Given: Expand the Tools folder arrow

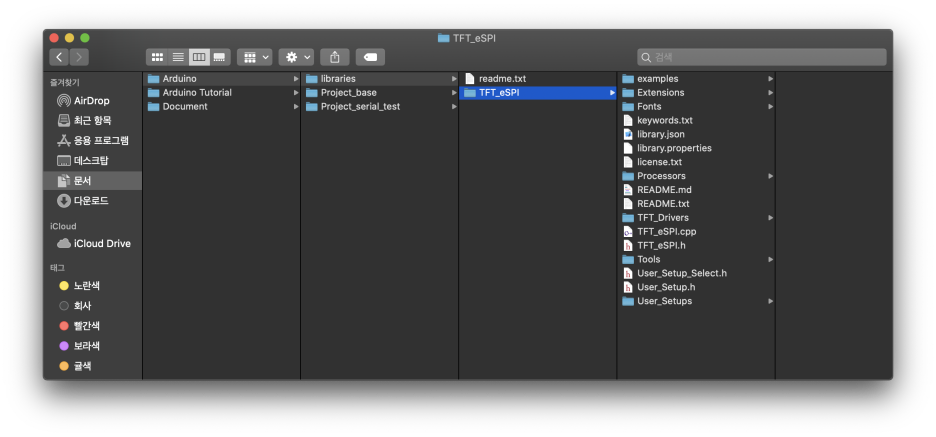Looking at the screenshot, I should 771,259.
